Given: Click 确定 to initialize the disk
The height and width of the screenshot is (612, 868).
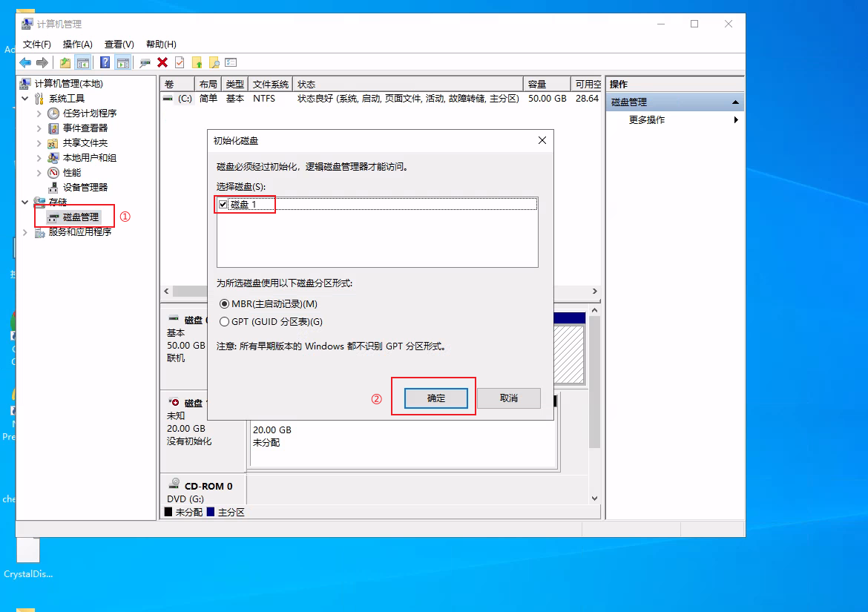Looking at the screenshot, I should pos(435,398).
